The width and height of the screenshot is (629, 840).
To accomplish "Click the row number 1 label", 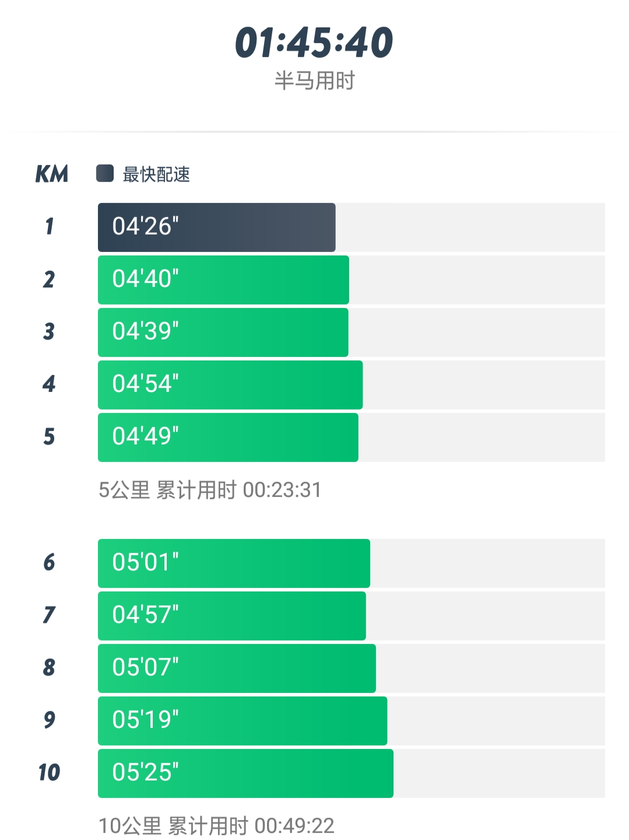I will (x=50, y=226).
